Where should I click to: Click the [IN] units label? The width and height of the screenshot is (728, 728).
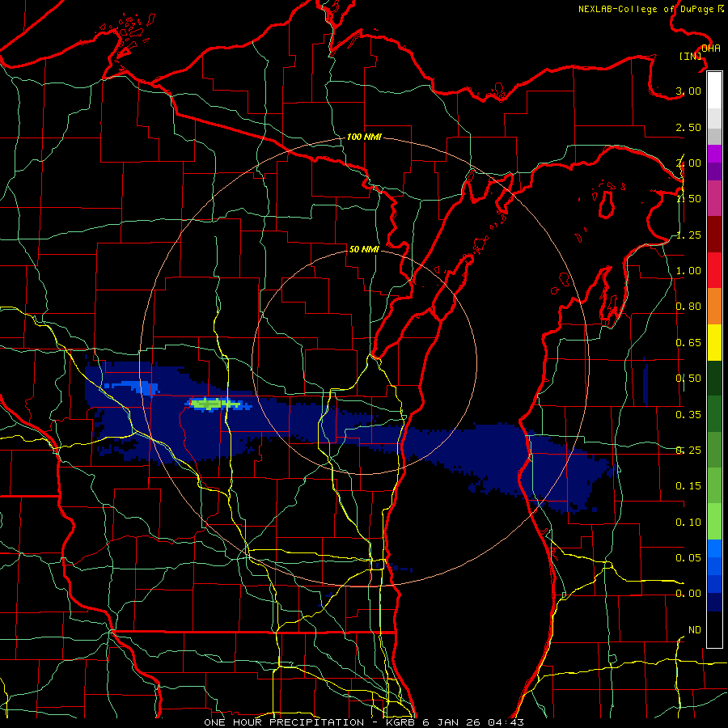coord(691,56)
